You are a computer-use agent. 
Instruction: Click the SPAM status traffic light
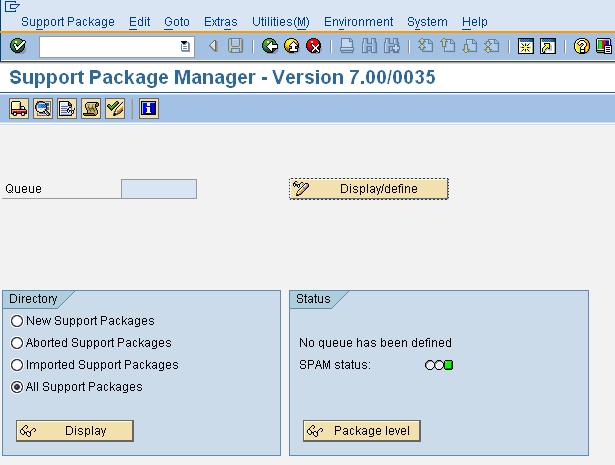439,365
